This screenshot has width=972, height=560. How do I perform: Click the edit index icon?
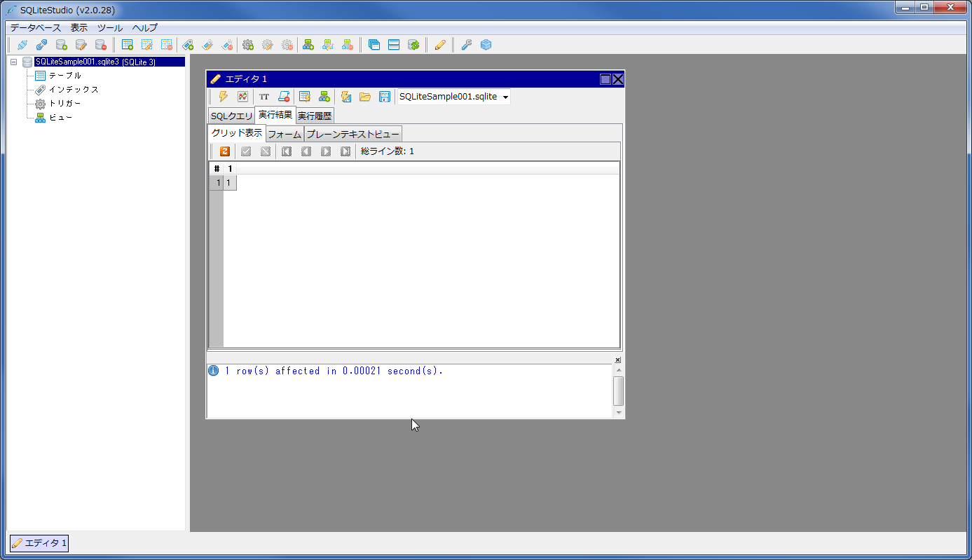pyautogui.click(x=207, y=45)
